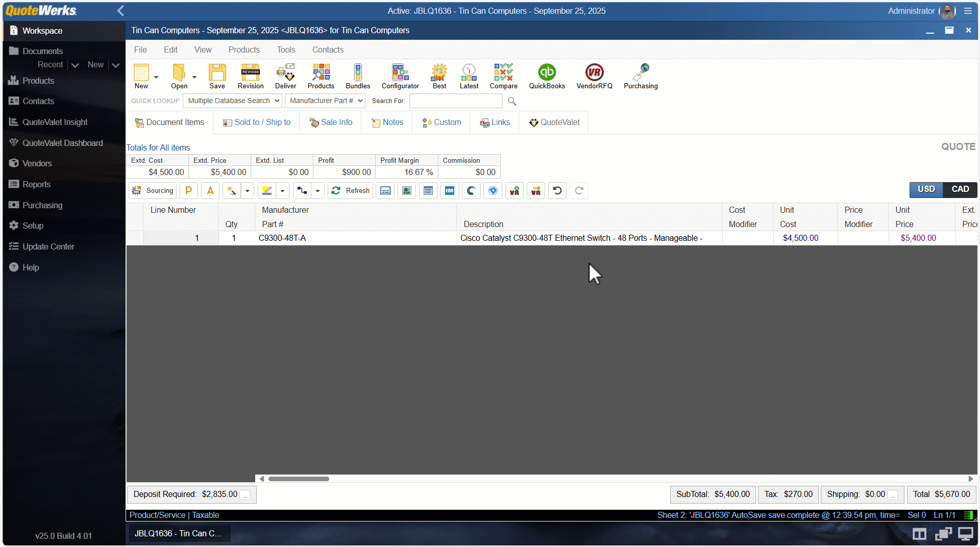Screen dimensions: 980x547
Task: Click the search magnifier icon
Action: pos(512,102)
